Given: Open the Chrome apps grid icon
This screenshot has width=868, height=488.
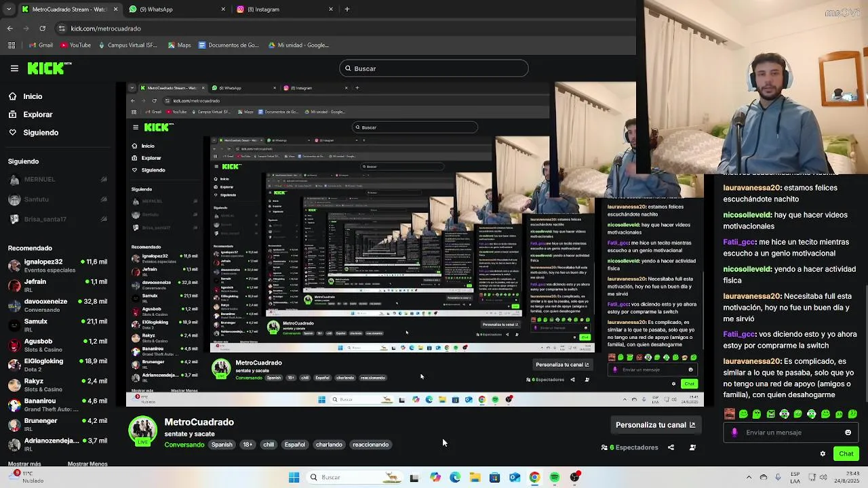Looking at the screenshot, I should [x=12, y=45].
